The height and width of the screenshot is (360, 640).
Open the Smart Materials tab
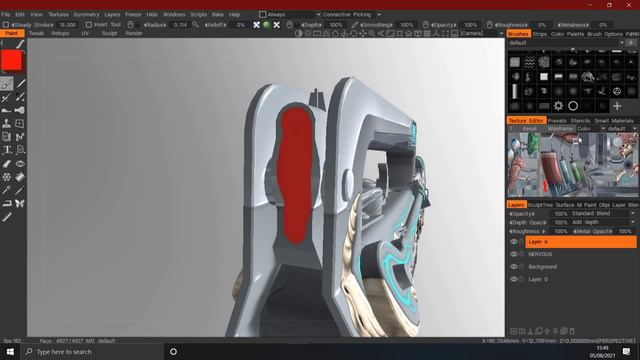(614, 121)
